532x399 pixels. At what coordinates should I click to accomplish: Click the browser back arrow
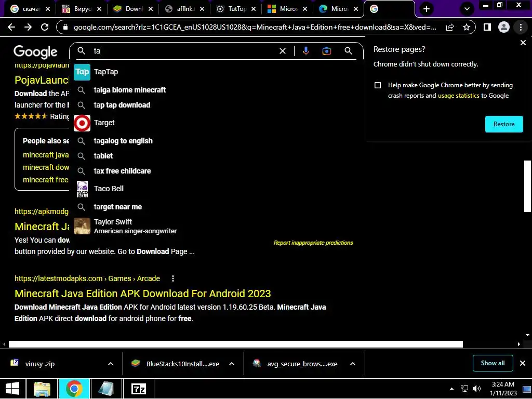pyautogui.click(x=11, y=27)
